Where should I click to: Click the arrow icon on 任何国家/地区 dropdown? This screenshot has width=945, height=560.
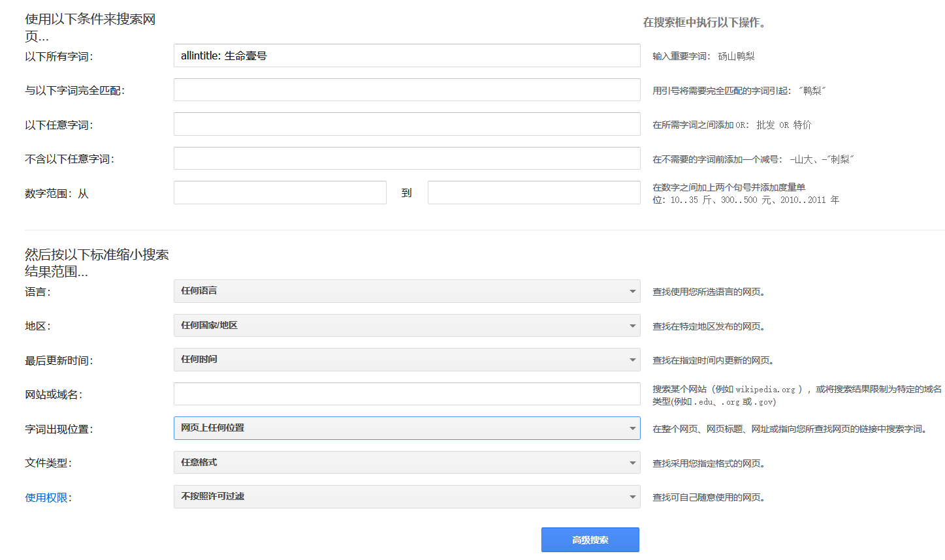click(x=632, y=326)
